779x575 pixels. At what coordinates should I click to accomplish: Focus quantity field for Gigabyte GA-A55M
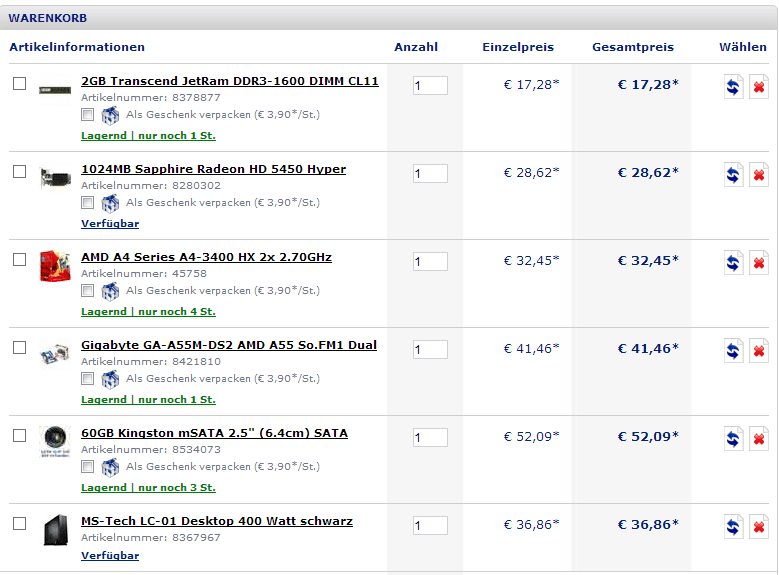[x=430, y=349]
